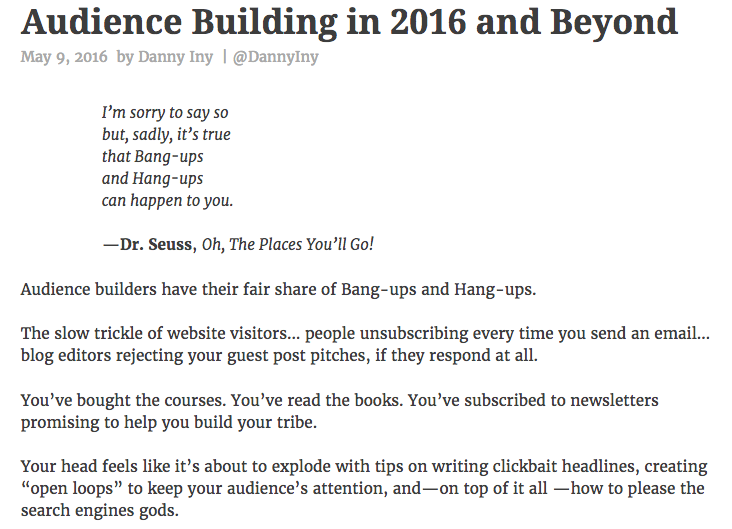
Task: Click the quote line but, sadly, it's true
Action: pyautogui.click(x=166, y=134)
